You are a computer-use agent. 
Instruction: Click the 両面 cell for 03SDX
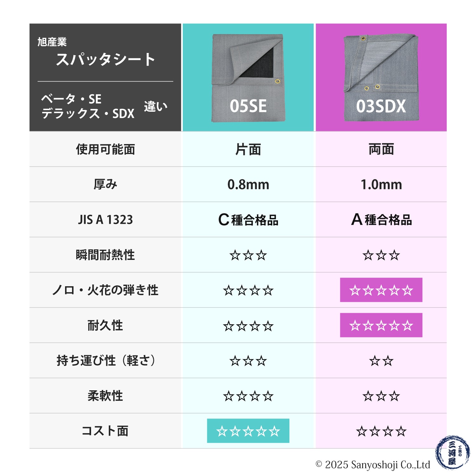(381, 149)
